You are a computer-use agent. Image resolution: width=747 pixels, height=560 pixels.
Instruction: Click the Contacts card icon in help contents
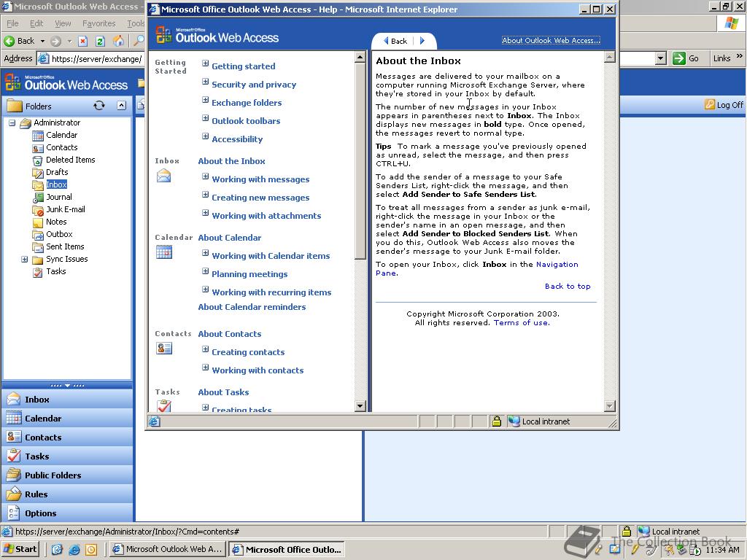point(164,349)
